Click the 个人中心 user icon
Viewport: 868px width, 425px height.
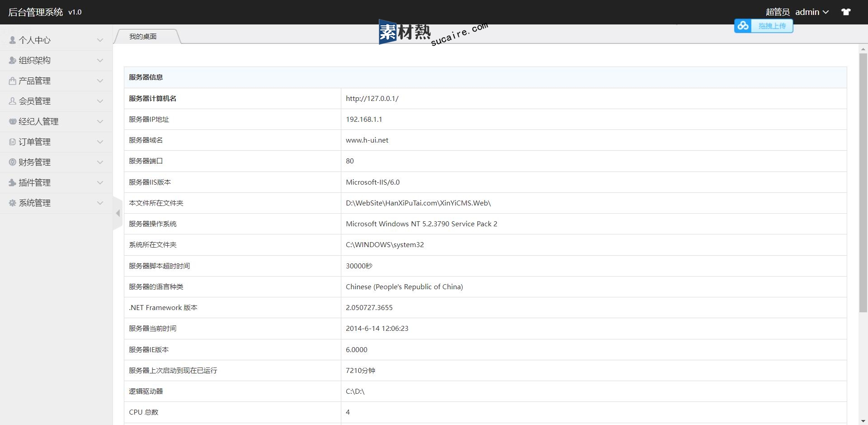13,40
